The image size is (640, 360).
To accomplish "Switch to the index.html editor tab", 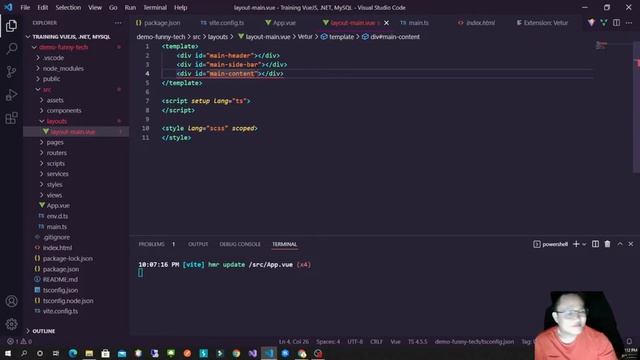I will (x=477, y=23).
